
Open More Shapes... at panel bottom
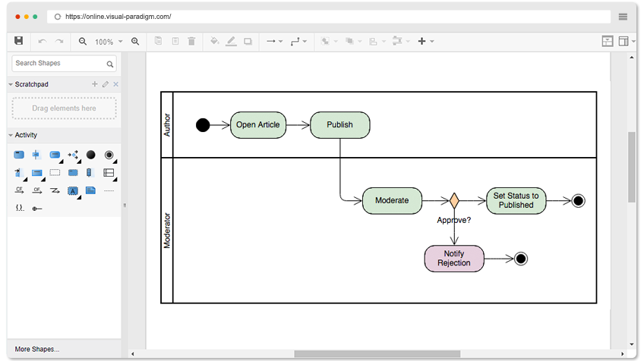(37, 349)
